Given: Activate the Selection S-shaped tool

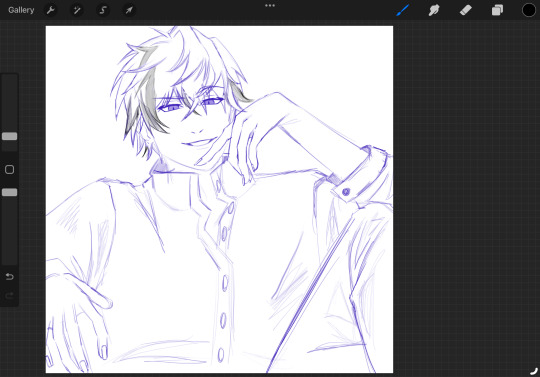Looking at the screenshot, I should pyautogui.click(x=103, y=10).
